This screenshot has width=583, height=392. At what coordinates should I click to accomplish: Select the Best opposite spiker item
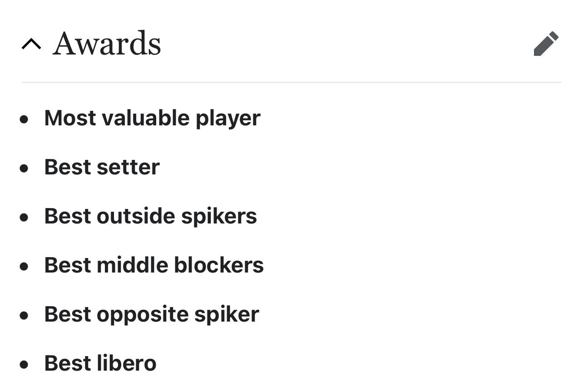[x=152, y=314]
